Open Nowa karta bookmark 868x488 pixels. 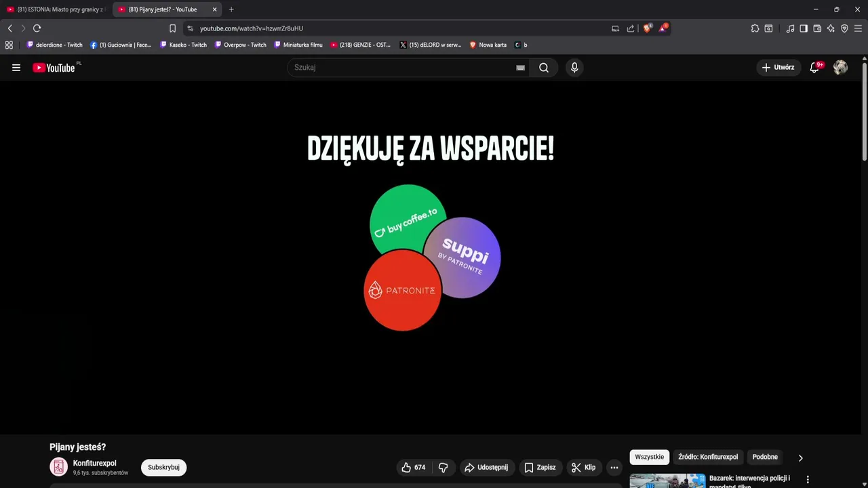click(488, 45)
